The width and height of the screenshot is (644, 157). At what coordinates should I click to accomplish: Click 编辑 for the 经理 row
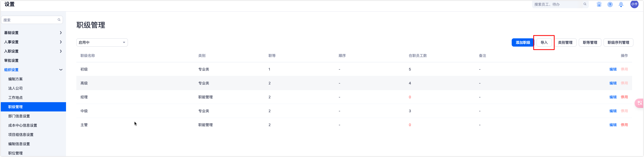pyautogui.click(x=613, y=97)
